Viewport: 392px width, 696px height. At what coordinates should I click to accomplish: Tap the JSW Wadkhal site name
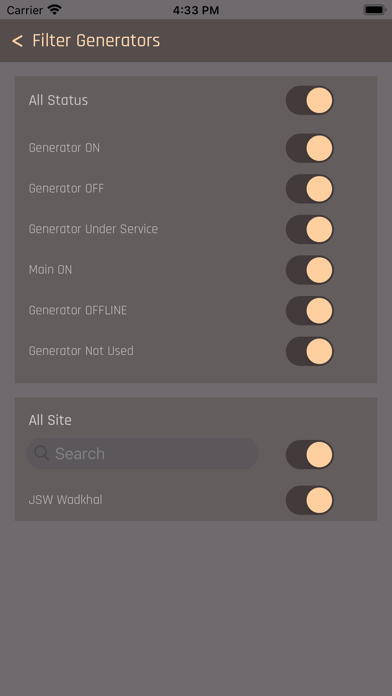click(x=65, y=500)
